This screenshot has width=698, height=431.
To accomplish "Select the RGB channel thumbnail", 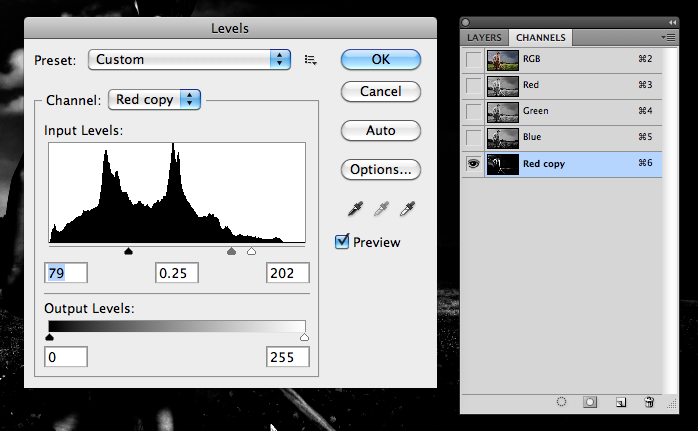I will (503, 60).
